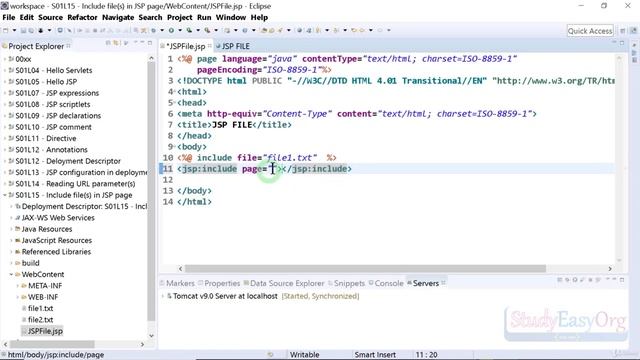Minimize the editor area
Image resolution: width=640 pixels, height=360 pixels.
(614, 42)
